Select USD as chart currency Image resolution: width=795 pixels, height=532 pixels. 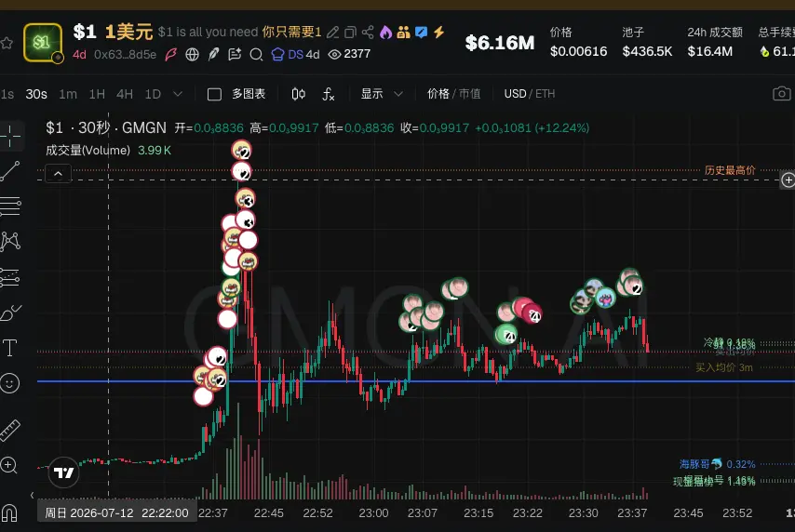515,94
